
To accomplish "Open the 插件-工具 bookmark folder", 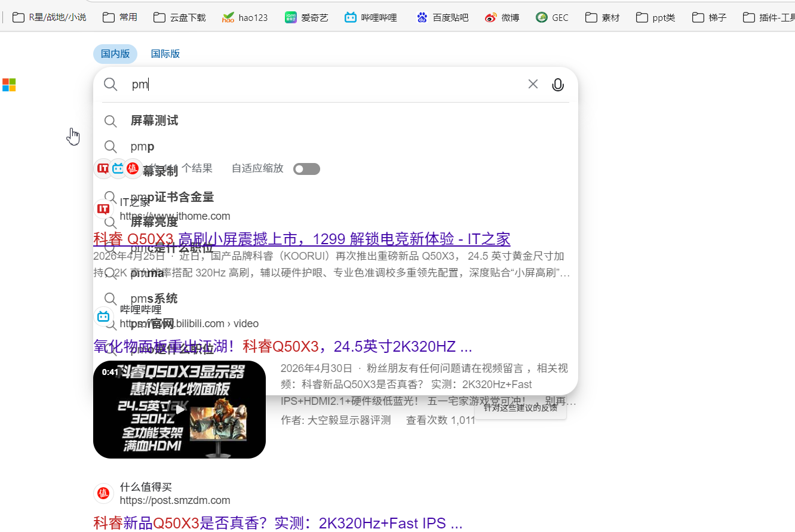I will pos(768,17).
